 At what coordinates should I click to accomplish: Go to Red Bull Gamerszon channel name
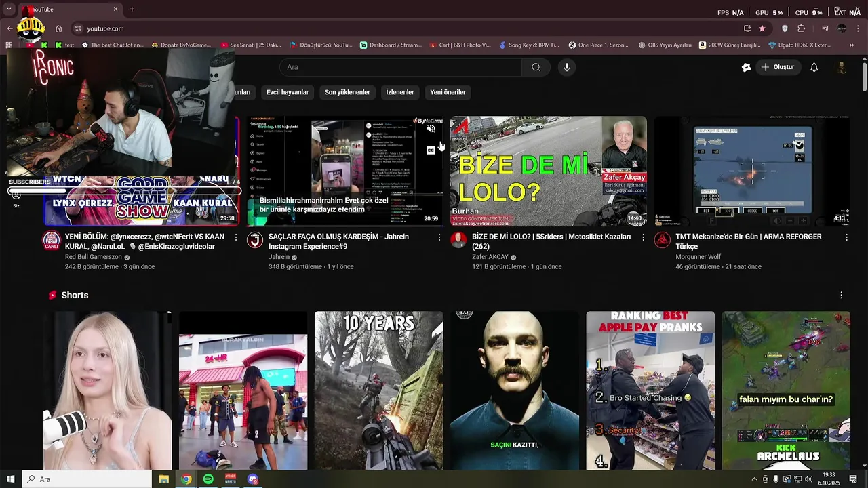(x=93, y=257)
